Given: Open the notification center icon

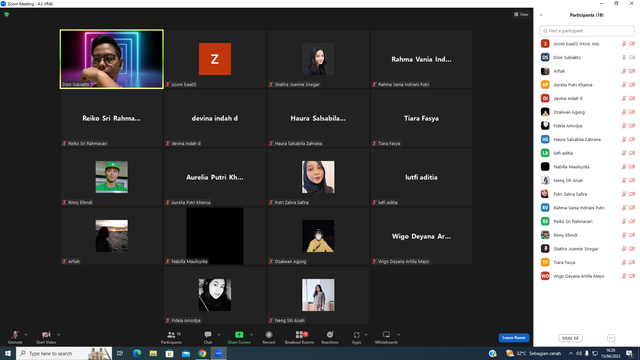Looking at the screenshot, I should [630, 353].
